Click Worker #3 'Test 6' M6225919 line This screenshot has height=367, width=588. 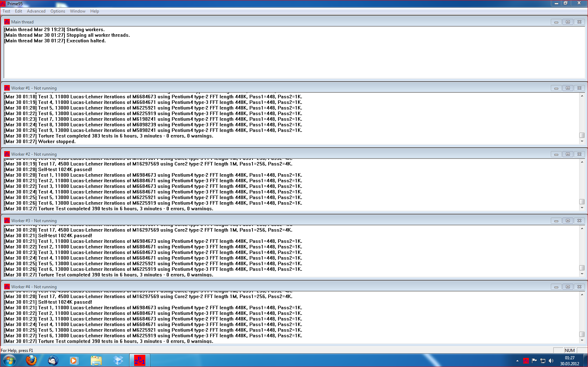point(153,269)
